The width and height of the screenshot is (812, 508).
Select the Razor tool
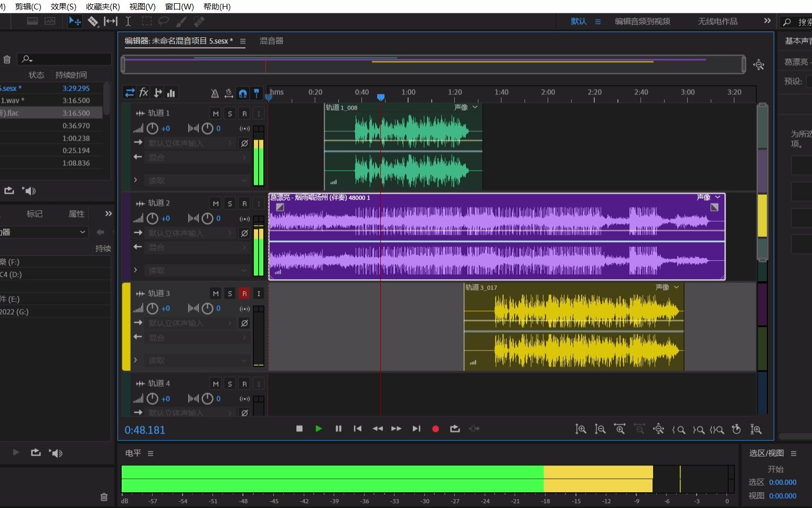(93, 22)
